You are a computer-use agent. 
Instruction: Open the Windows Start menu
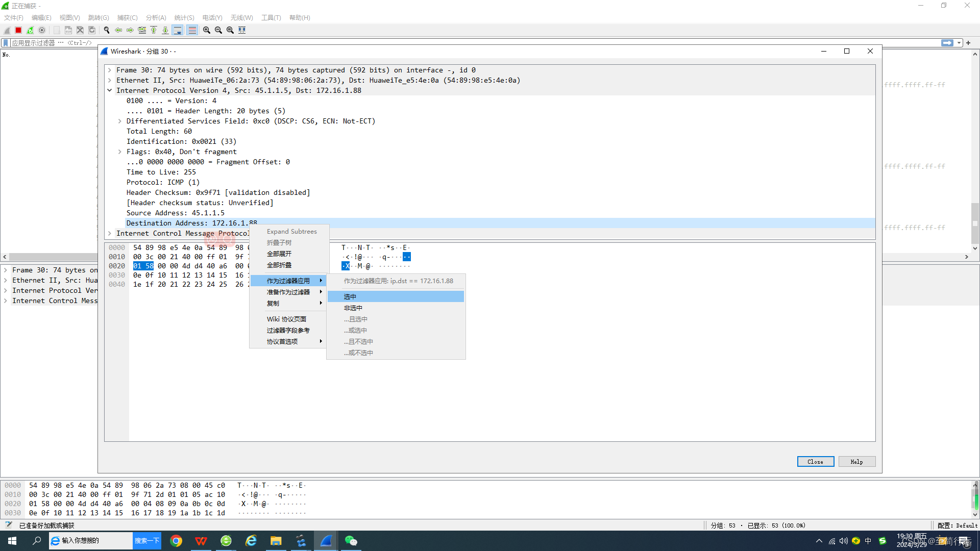[12, 541]
